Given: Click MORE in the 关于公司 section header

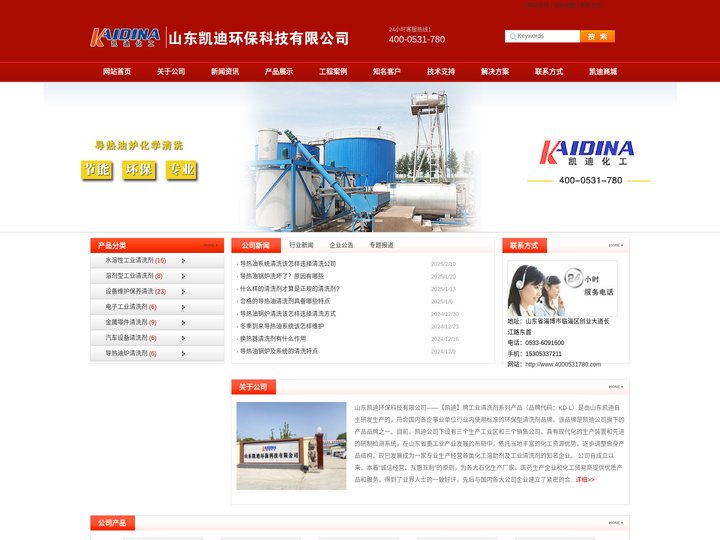Looking at the screenshot, I should [x=616, y=387].
